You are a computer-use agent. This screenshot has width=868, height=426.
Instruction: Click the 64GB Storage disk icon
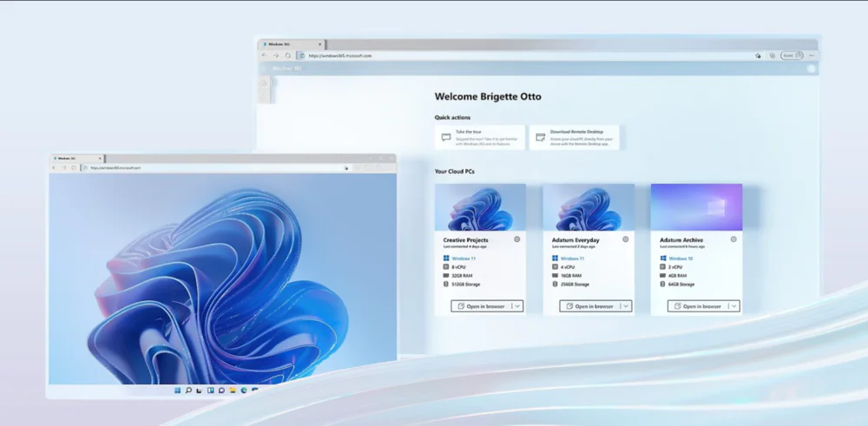[662, 285]
